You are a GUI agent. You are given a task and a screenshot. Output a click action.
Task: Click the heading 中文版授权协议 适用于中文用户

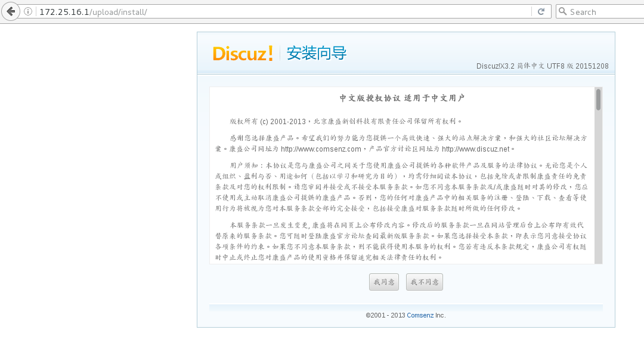[x=402, y=98]
